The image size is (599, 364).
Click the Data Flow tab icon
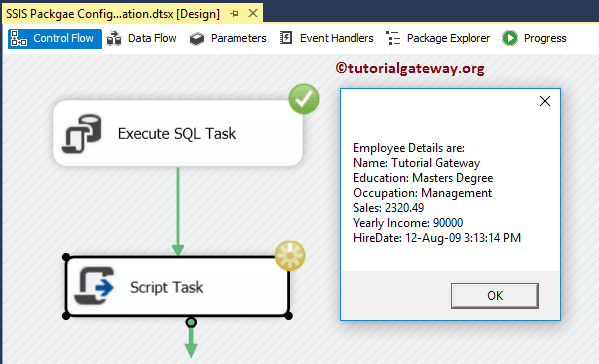(114, 39)
